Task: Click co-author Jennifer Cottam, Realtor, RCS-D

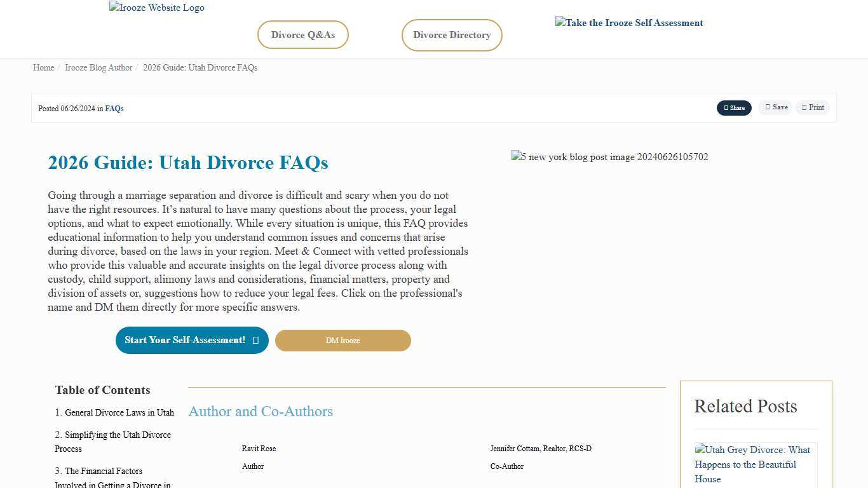Action: (540, 449)
